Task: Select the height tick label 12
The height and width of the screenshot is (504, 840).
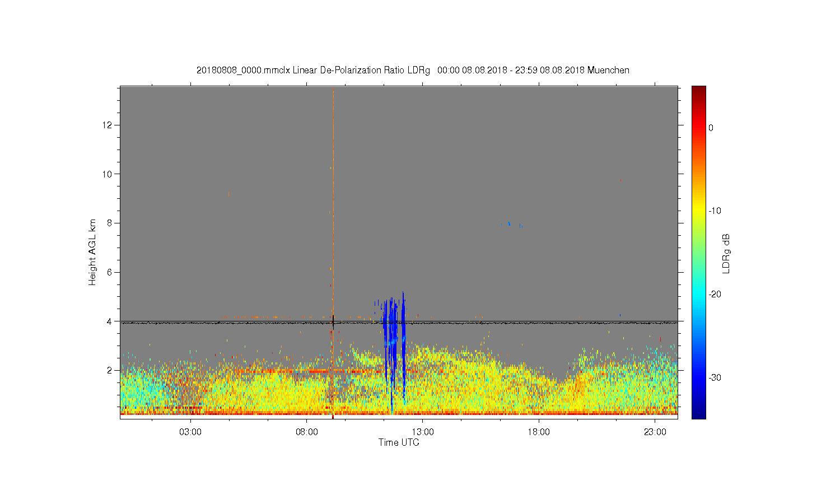Action: tap(107, 124)
